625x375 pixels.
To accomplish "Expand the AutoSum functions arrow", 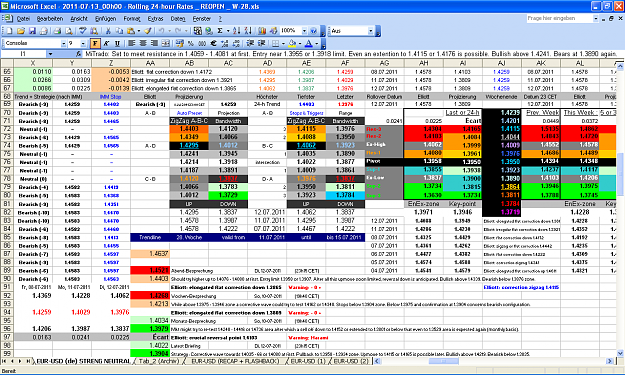I will 228,31.
